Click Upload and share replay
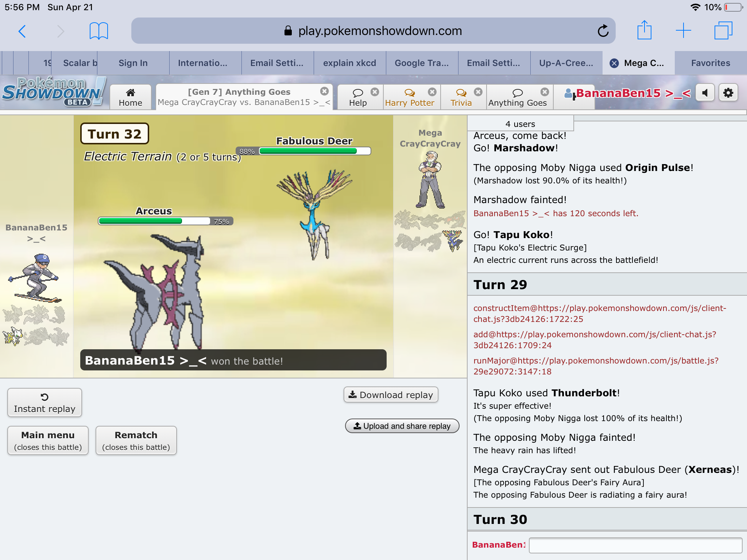747x560 pixels. 402,426
